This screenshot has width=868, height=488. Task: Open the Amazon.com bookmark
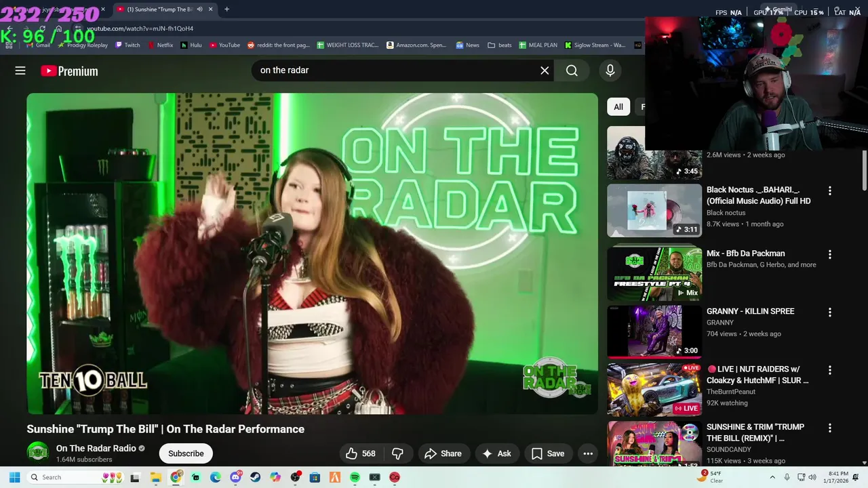[416, 45]
